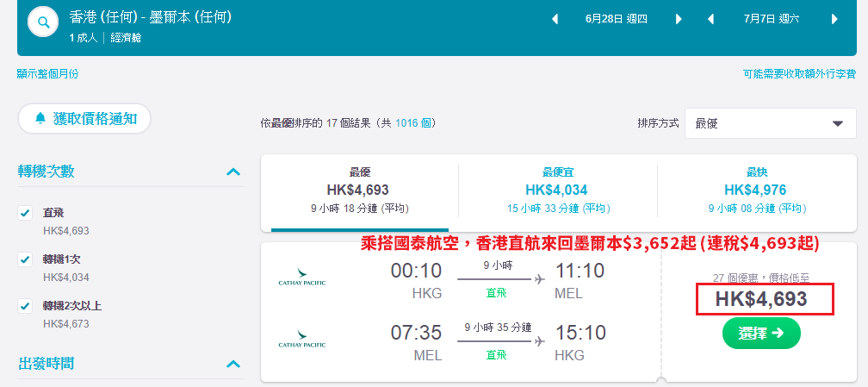Go to previous departure date before 6月28日
This screenshot has width=868, height=387.
pyautogui.click(x=555, y=20)
